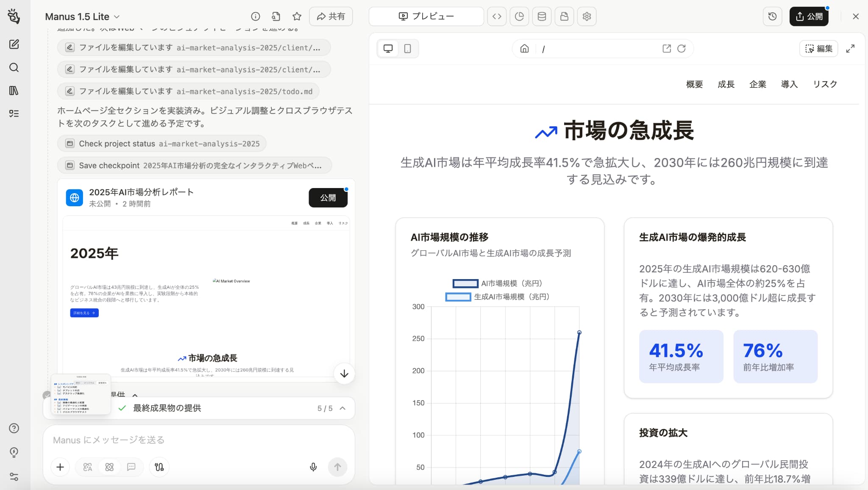The width and height of the screenshot is (868, 490).
Task: Open the analytics pie chart panel
Action: pyautogui.click(x=519, y=16)
